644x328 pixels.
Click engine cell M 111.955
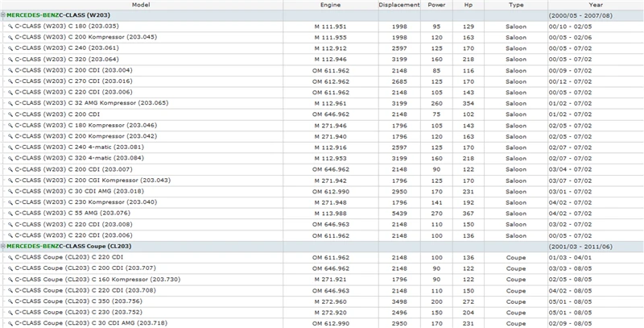pyautogui.click(x=330, y=37)
